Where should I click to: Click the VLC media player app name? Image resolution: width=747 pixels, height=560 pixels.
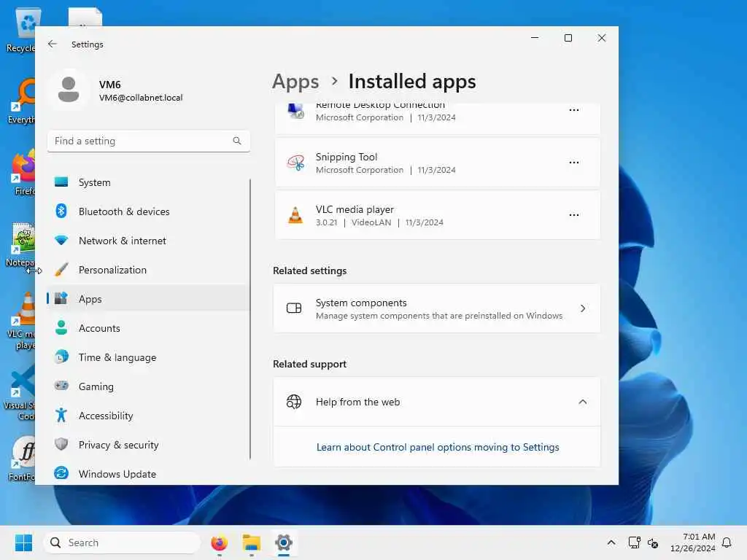pos(355,209)
